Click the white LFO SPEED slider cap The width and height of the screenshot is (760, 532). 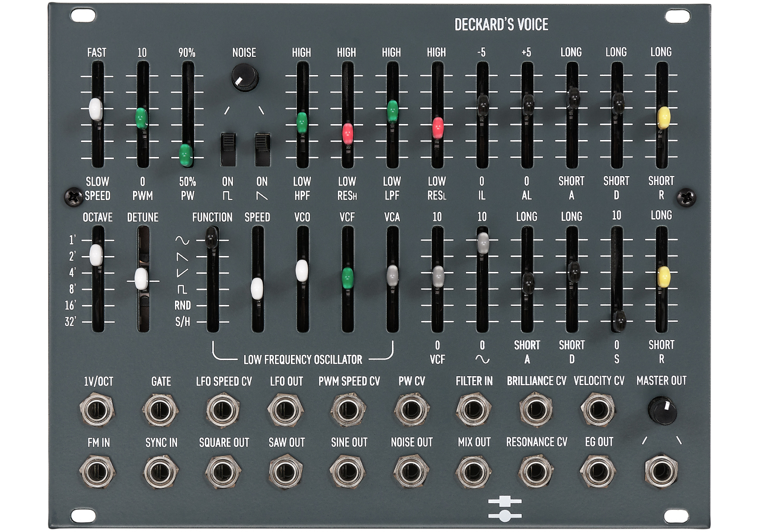257,288
